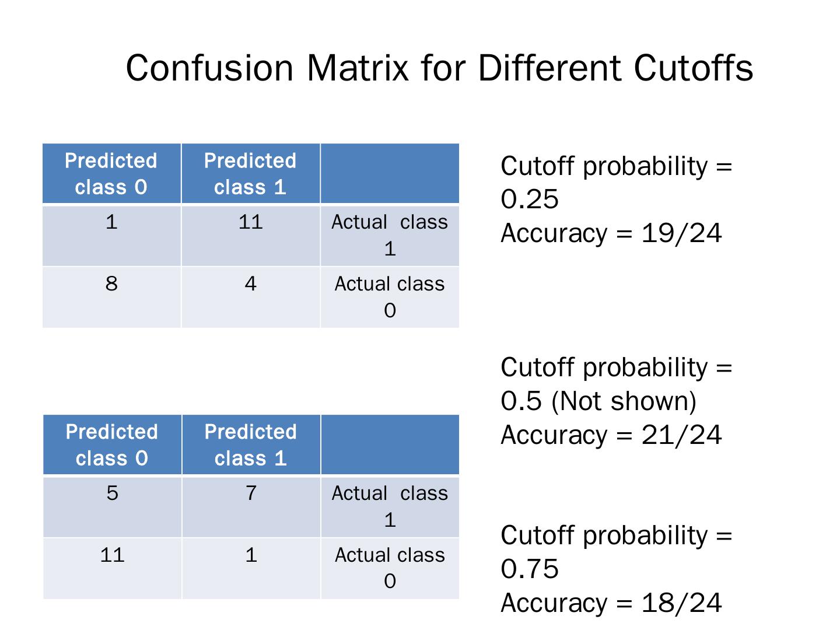This screenshot has height=630, width=840.
Task: Select 'Predicted class 0' header in bottom table
Action: click(x=112, y=445)
